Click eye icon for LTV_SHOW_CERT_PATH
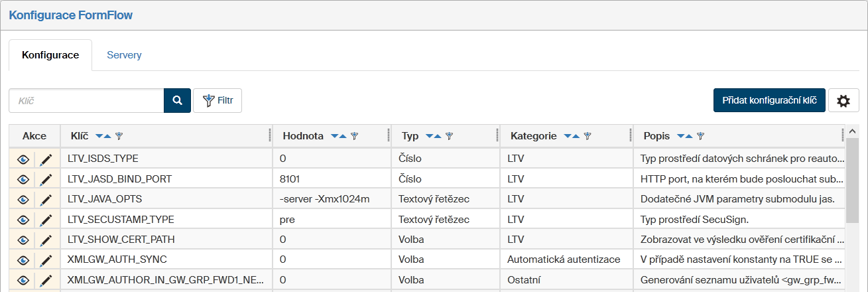The width and height of the screenshot is (868, 292). click(x=23, y=240)
